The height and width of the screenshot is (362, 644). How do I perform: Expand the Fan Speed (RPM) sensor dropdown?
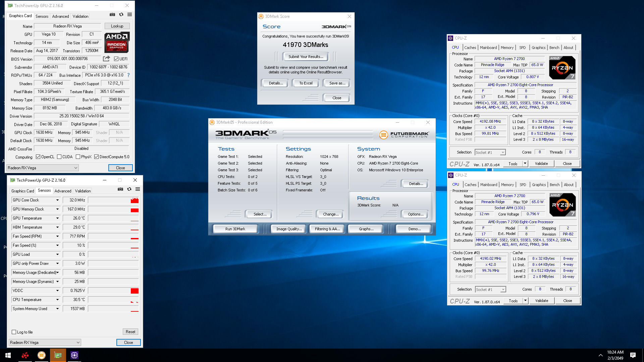point(57,236)
